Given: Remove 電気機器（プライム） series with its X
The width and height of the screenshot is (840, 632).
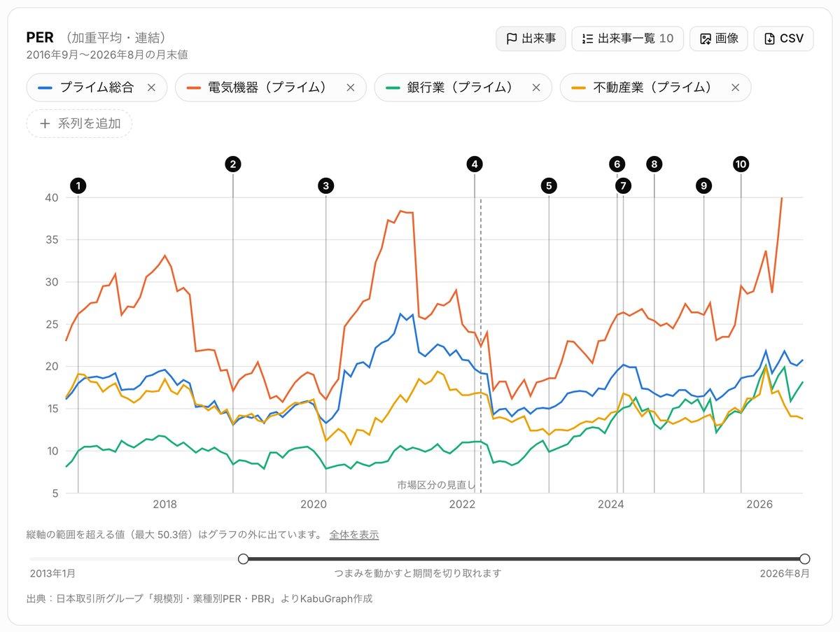Looking at the screenshot, I should point(351,87).
